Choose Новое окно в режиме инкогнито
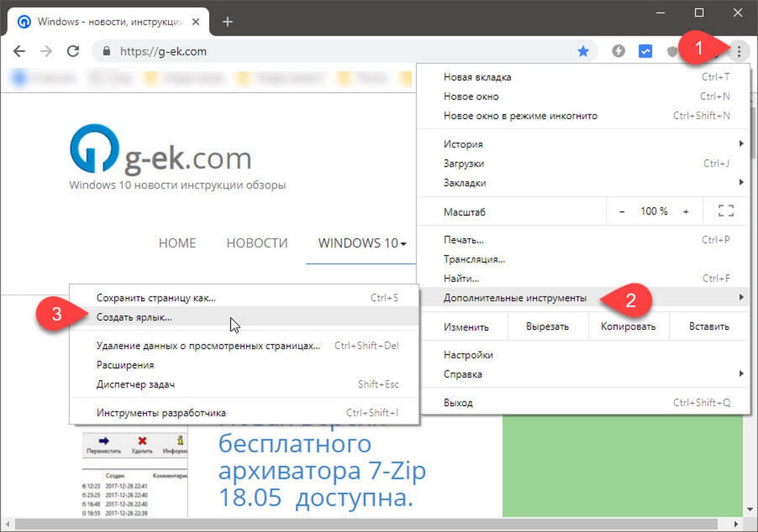758x532 pixels. [520, 116]
